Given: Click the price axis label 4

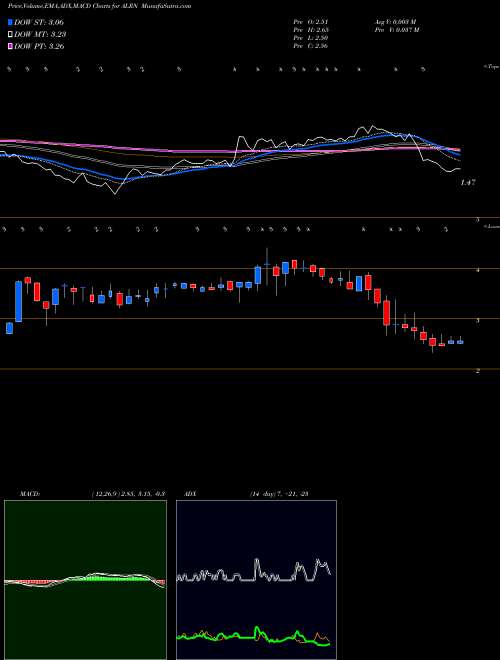Looking at the screenshot, I should click(478, 270).
